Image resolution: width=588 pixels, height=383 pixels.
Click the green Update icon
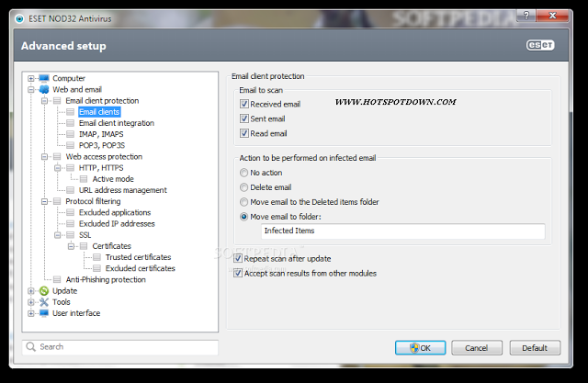tap(44, 291)
